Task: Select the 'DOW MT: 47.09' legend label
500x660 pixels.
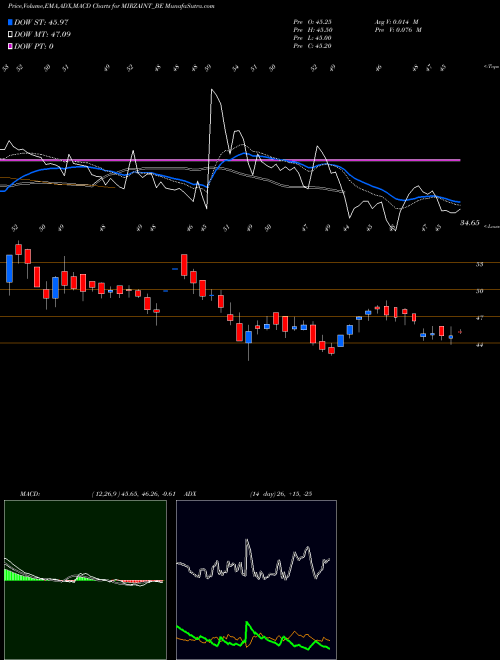Action: (x=42, y=35)
